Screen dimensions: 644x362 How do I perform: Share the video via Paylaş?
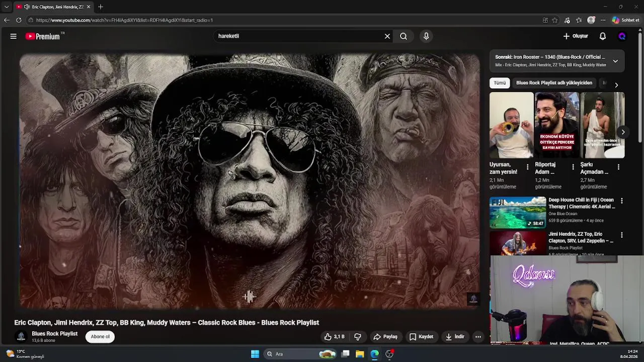pos(385,337)
